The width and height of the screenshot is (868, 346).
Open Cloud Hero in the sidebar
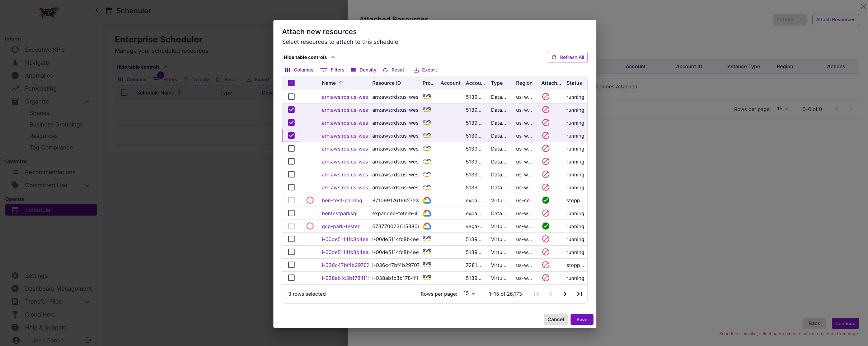tap(40, 315)
